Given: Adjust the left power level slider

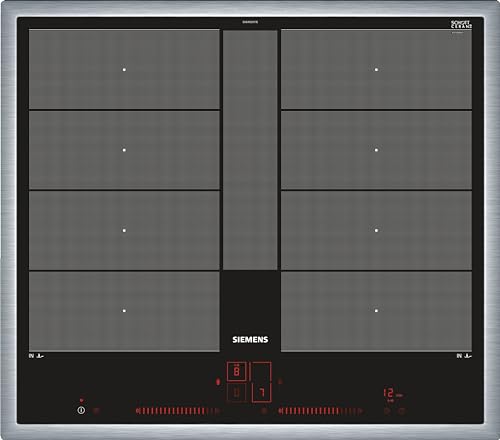Looking at the screenshot, I should (178, 411).
